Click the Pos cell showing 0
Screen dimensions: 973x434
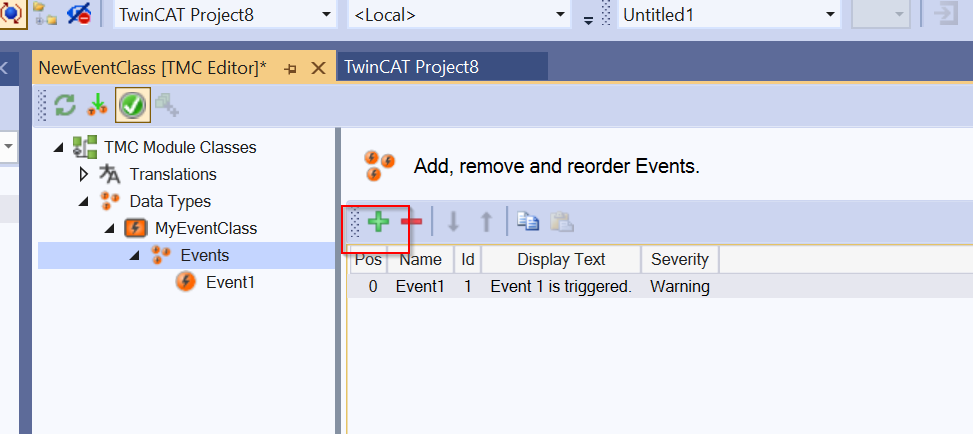click(372, 286)
